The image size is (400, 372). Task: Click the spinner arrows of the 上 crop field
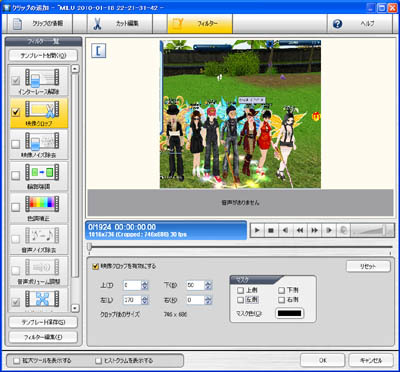[145, 285]
